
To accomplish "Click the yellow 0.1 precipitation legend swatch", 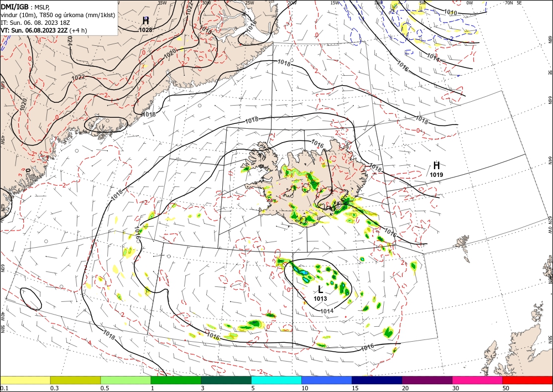I will [x=25, y=380].
